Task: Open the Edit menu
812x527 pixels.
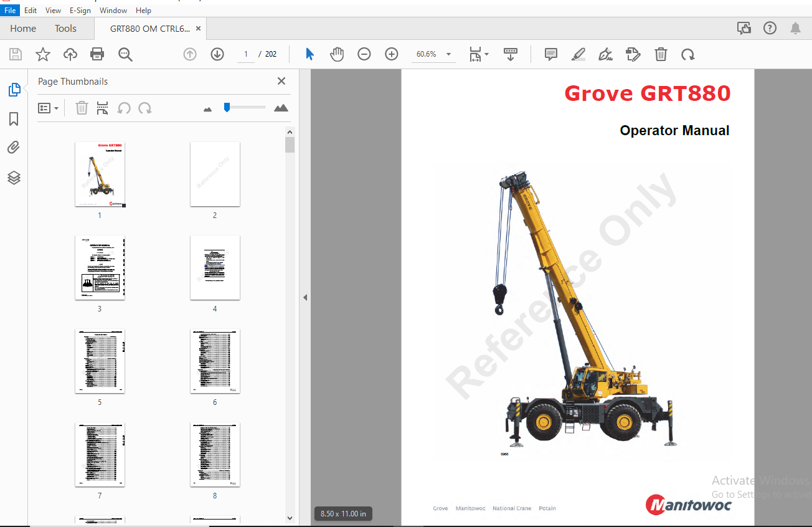Action: coord(31,11)
